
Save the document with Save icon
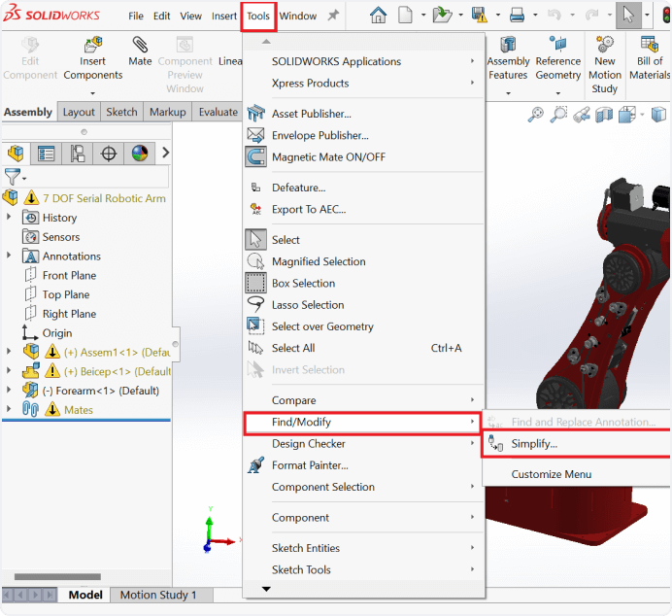(x=479, y=16)
